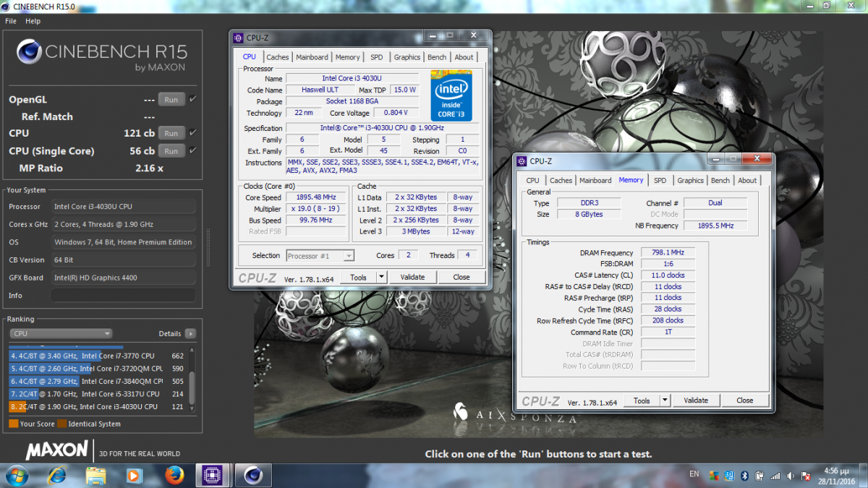Switch to CPU-Z via its taskbar icon
The height and width of the screenshot is (488, 868).
pos(213,475)
